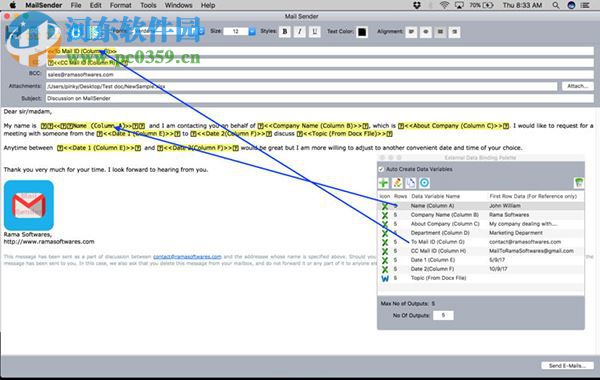
Task: Open the Windows menu
Action: coord(178,5)
